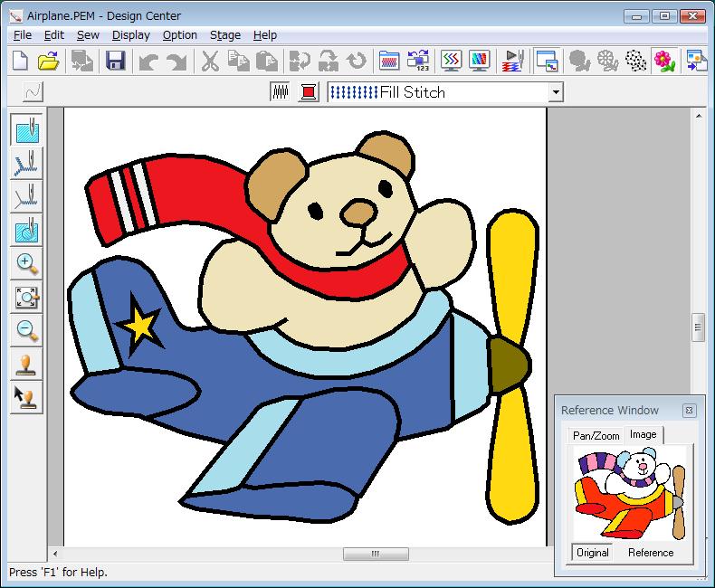The image size is (715, 588).
Task: Click the Rotate icon
Action: point(357,61)
